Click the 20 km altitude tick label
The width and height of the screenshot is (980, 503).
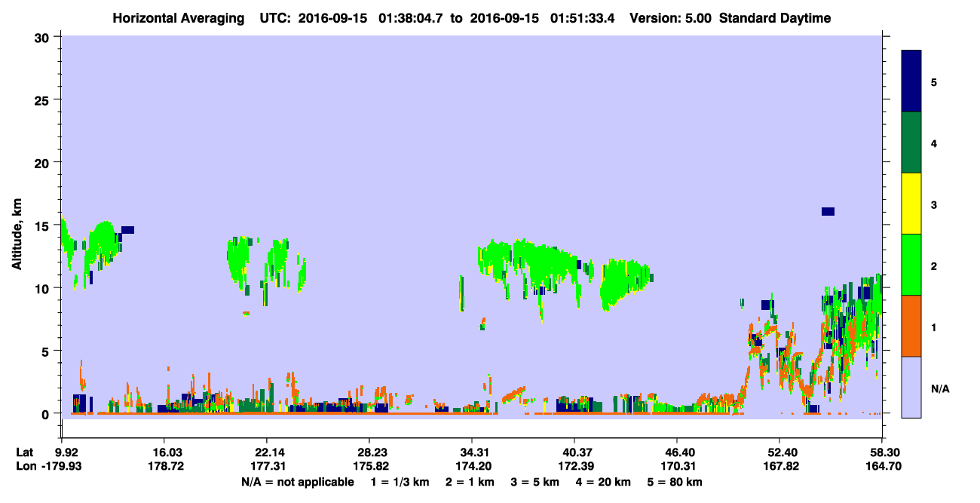coord(44,162)
